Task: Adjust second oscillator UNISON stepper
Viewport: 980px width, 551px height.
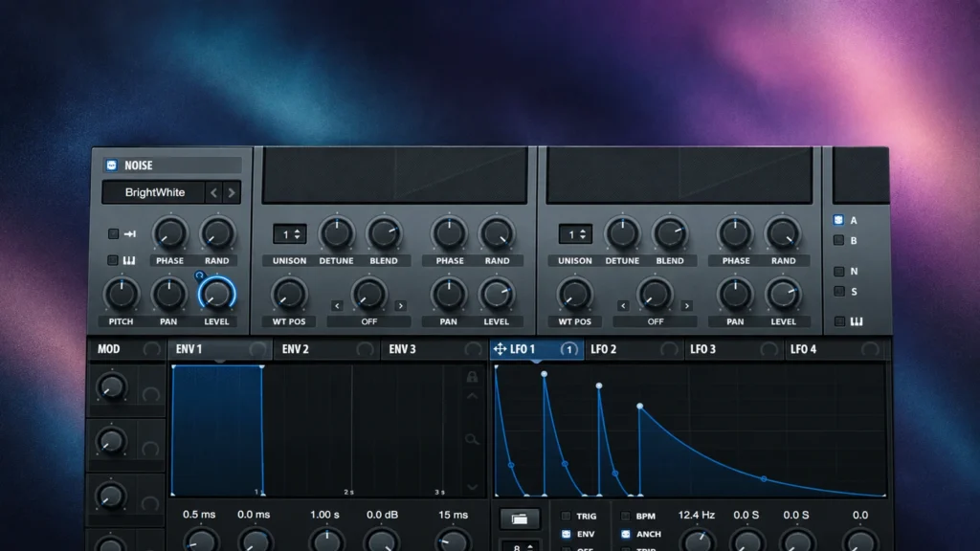Action: click(575, 234)
